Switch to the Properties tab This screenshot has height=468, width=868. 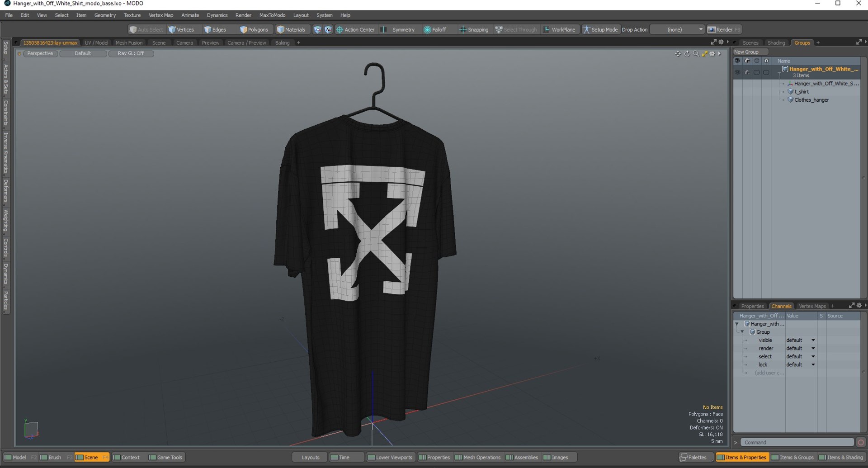click(752, 307)
